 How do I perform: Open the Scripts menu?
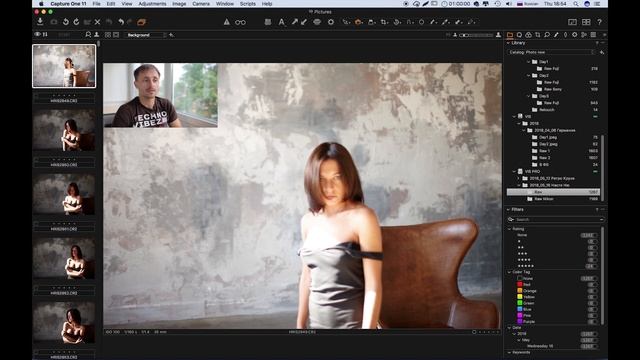pos(248,4)
